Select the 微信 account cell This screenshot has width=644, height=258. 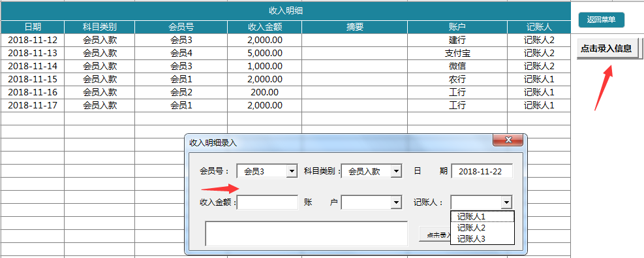[457, 66]
